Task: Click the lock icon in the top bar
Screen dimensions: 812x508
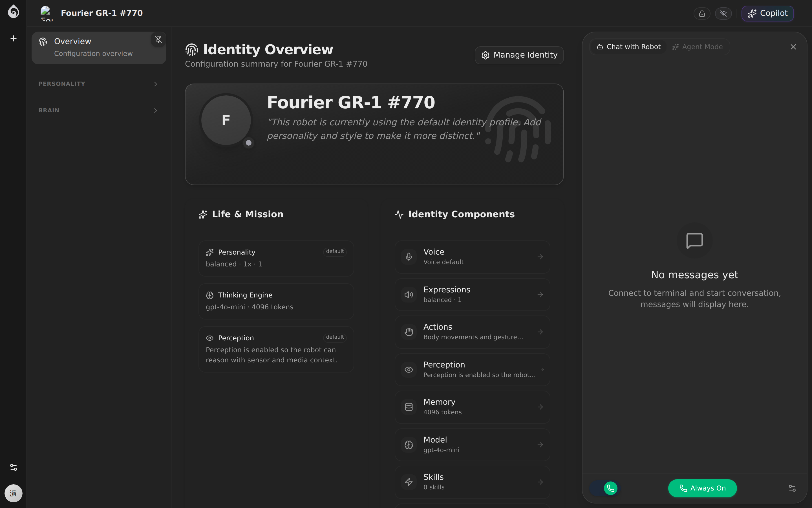Action: (x=702, y=14)
